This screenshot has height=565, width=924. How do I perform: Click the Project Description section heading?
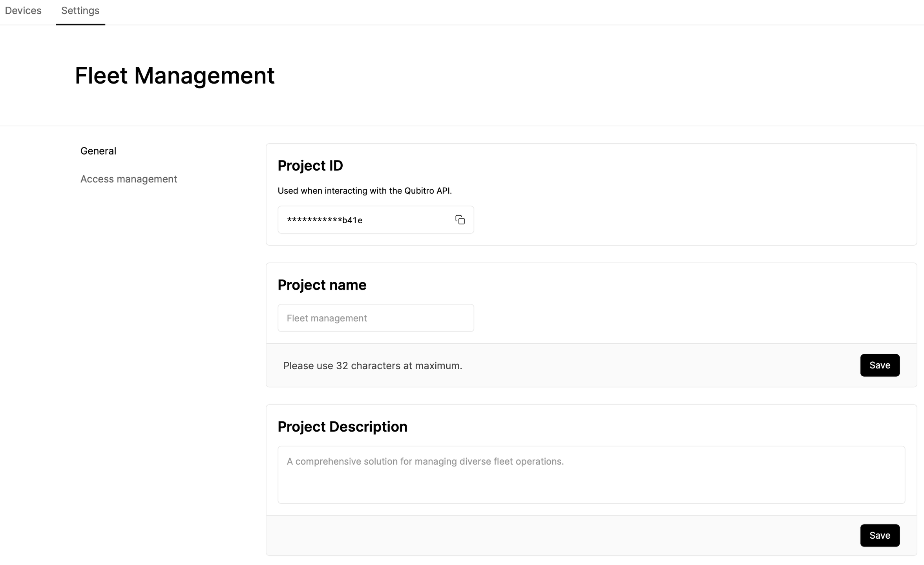click(x=342, y=426)
